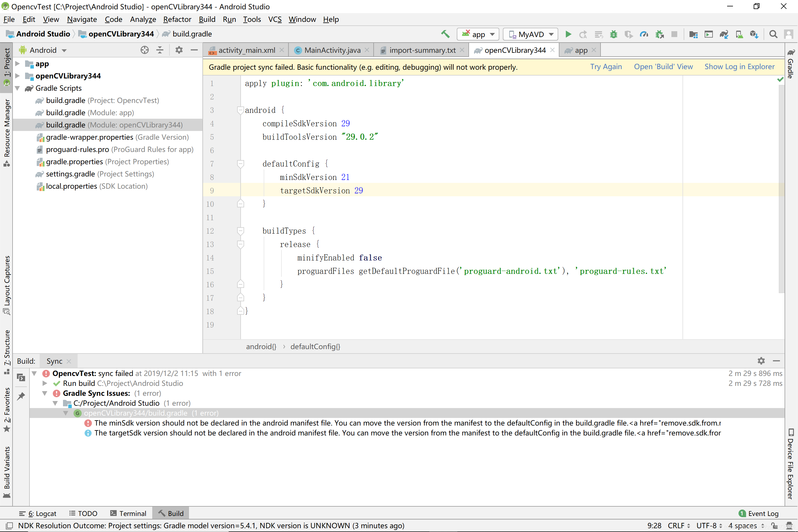Click the Apply Changes rerun icon
The height and width of the screenshot is (532, 798).
pos(583,34)
